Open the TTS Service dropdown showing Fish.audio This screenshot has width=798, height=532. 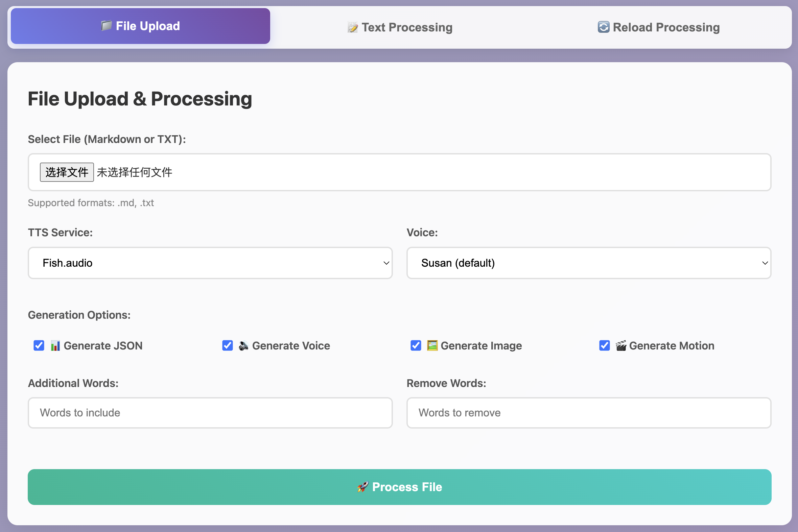click(x=210, y=263)
